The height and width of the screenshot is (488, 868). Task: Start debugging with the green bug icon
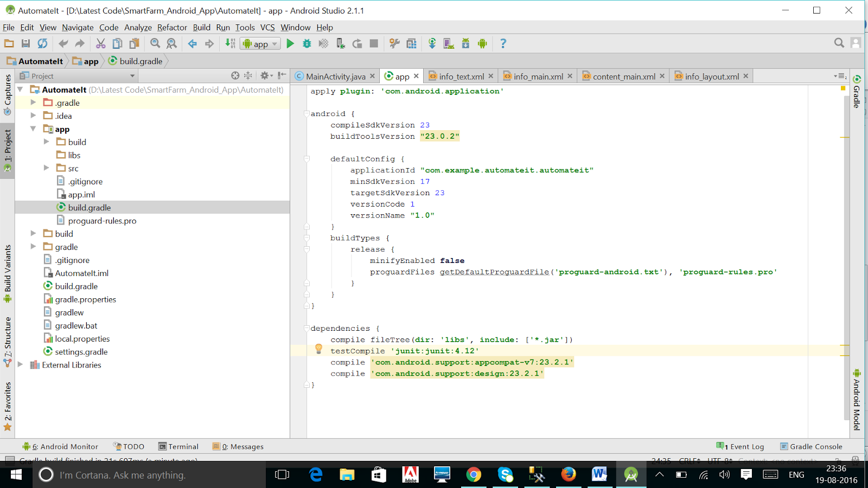pyautogui.click(x=307, y=43)
